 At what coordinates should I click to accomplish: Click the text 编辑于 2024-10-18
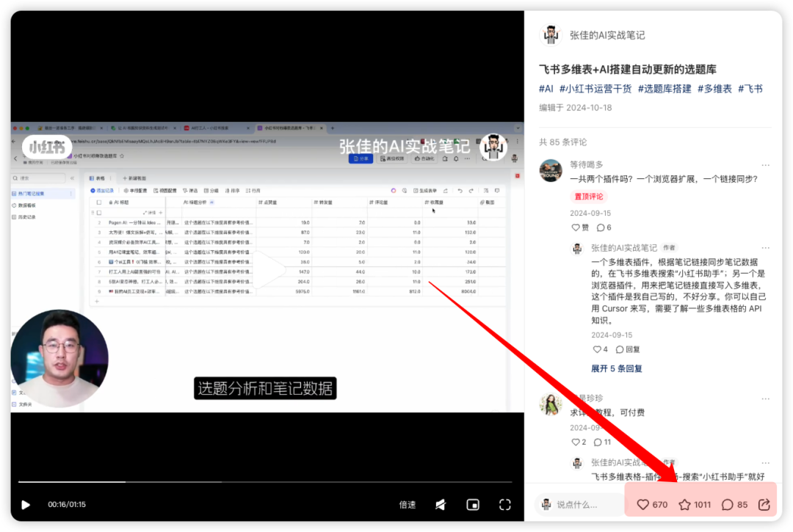tap(576, 108)
